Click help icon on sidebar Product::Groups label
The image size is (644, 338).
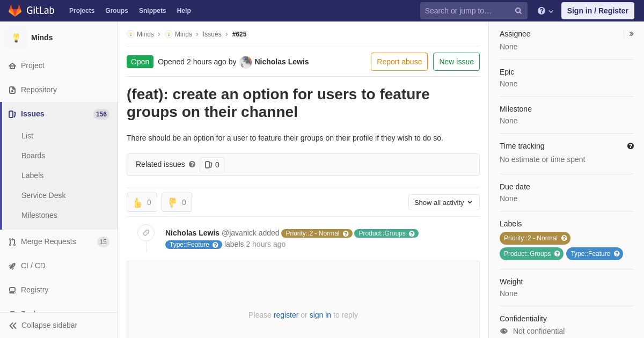(x=557, y=254)
